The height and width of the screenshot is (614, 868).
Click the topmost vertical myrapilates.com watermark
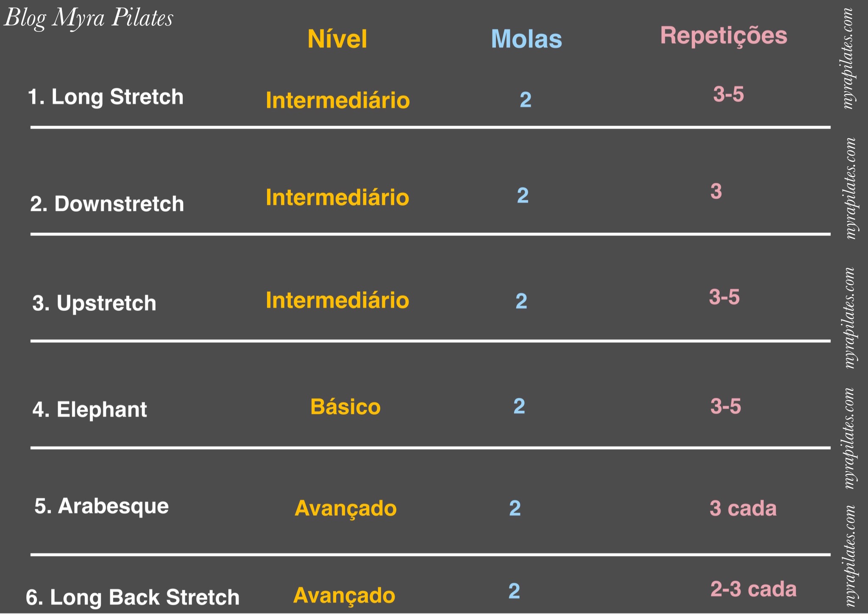(848, 59)
